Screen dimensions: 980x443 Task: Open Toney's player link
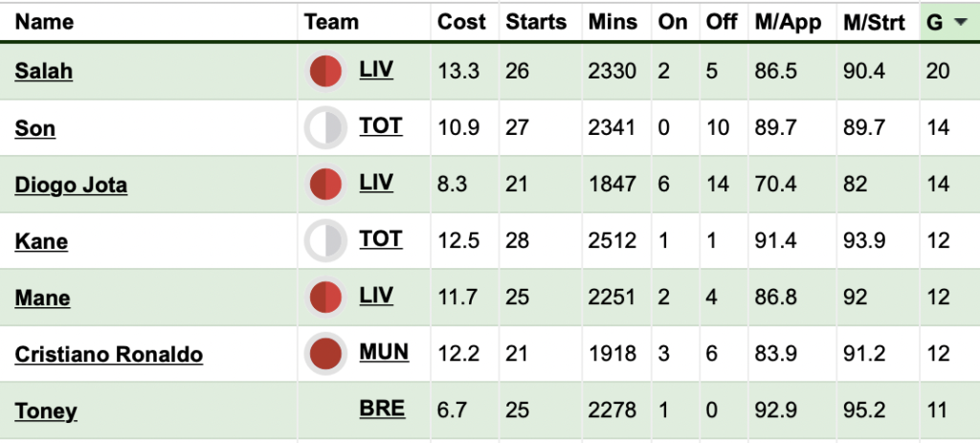pyautogui.click(x=46, y=411)
